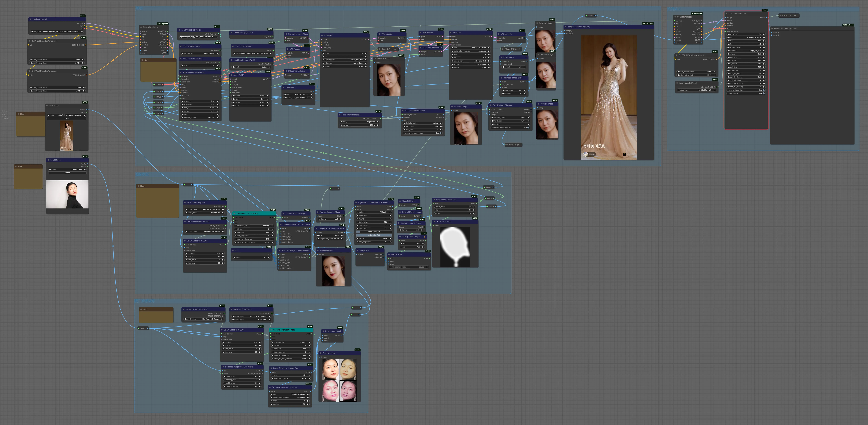Adjust the white_point slider in MaskEdgeUltraDetail V2

click(x=374, y=235)
